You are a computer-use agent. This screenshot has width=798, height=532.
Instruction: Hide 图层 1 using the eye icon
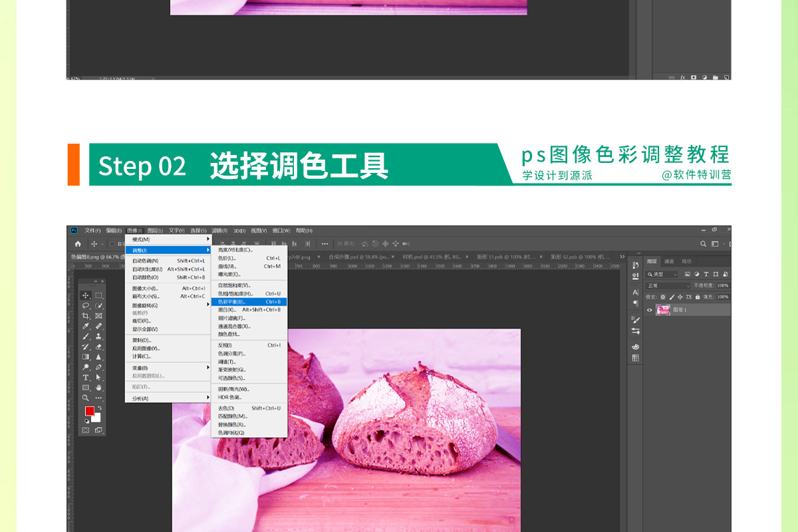[x=650, y=310]
